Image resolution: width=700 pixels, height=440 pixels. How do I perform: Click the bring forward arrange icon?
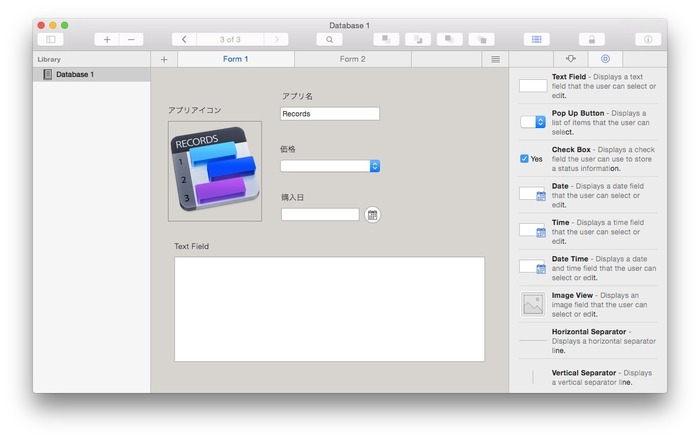tap(386, 39)
